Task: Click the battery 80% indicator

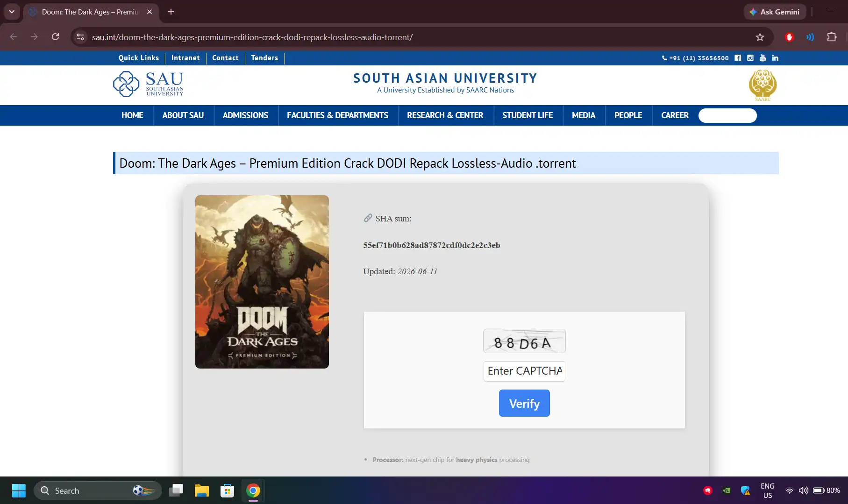Action: 827,490
